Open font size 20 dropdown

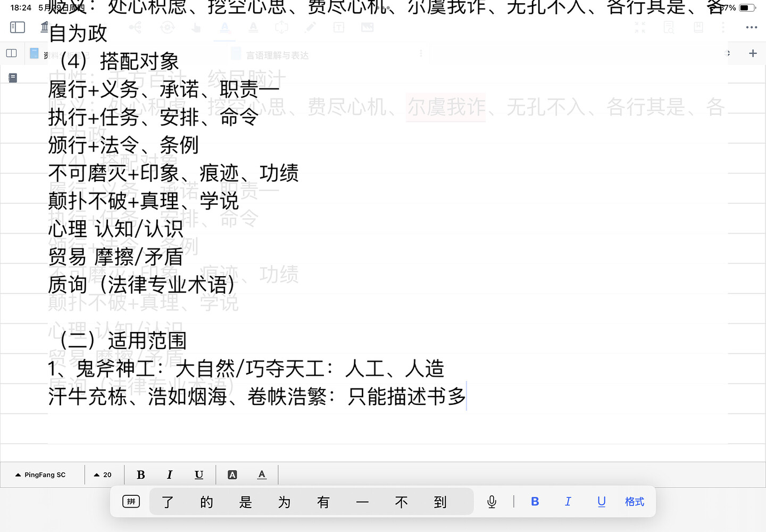103,475
